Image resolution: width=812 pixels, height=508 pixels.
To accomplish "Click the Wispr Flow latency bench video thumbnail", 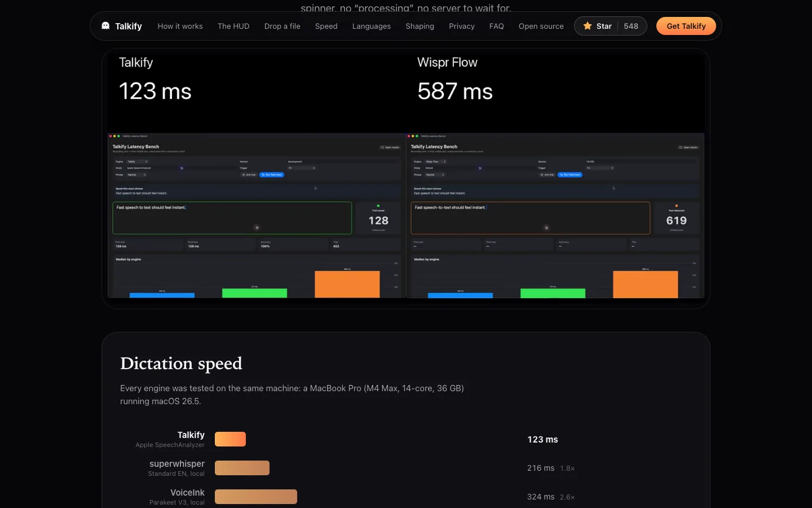I will [x=555, y=216].
